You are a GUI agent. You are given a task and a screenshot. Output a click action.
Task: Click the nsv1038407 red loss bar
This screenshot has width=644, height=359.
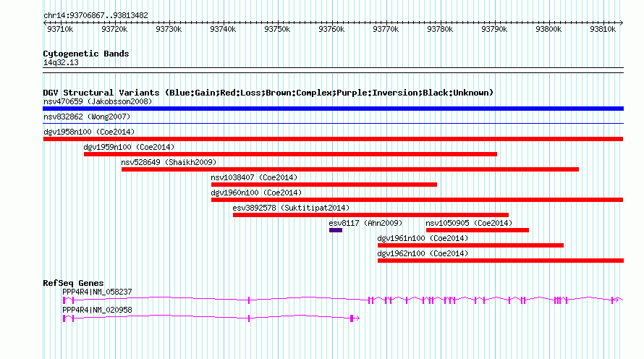click(324, 185)
